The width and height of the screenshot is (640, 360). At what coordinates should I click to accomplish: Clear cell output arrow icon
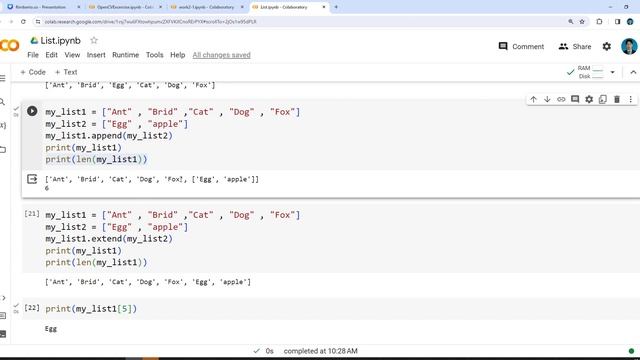(x=32, y=179)
